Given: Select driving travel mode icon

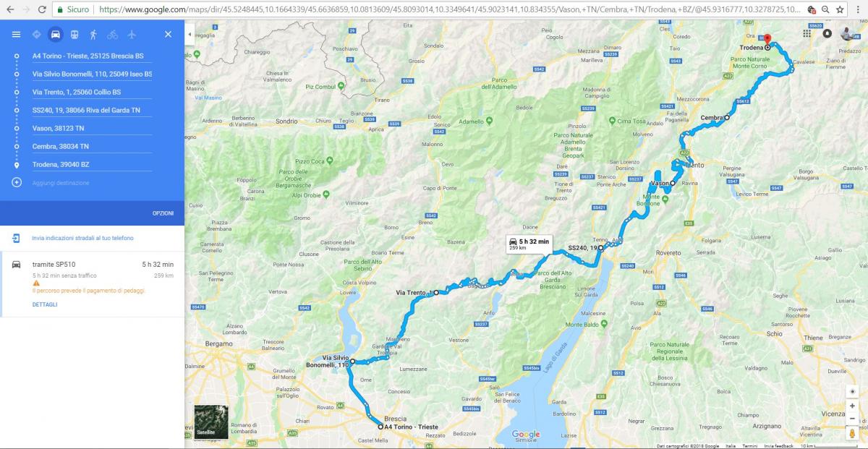Looking at the screenshot, I should click(55, 35).
